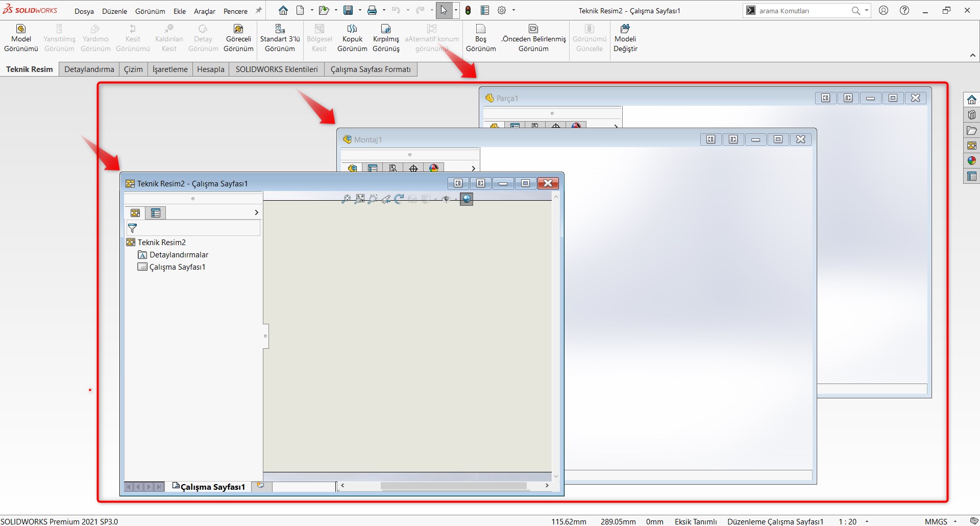Select Detaylandırmalar in feature tree

(174, 255)
